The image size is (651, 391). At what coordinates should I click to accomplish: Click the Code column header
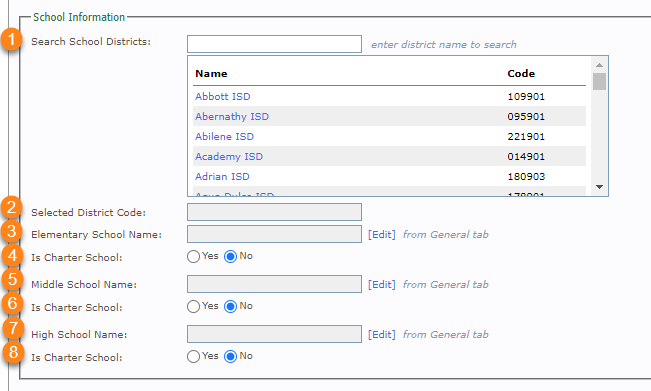click(x=521, y=73)
